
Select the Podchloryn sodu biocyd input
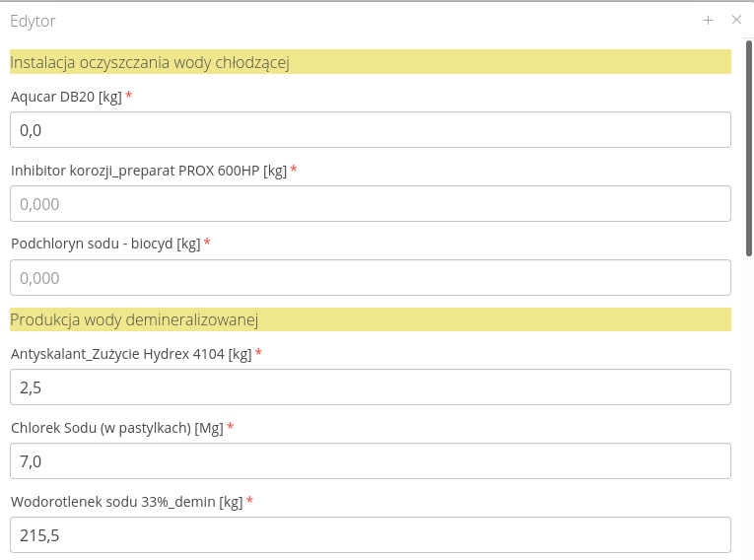click(x=370, y=278)
